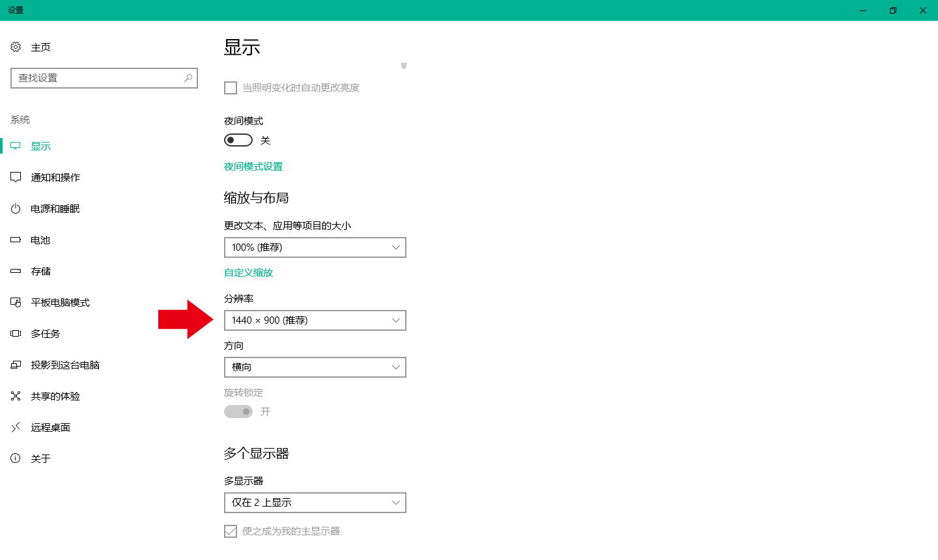938x560 pixels.
Task: Open 夜间模式设置 night light settings link
Action: 253,166
